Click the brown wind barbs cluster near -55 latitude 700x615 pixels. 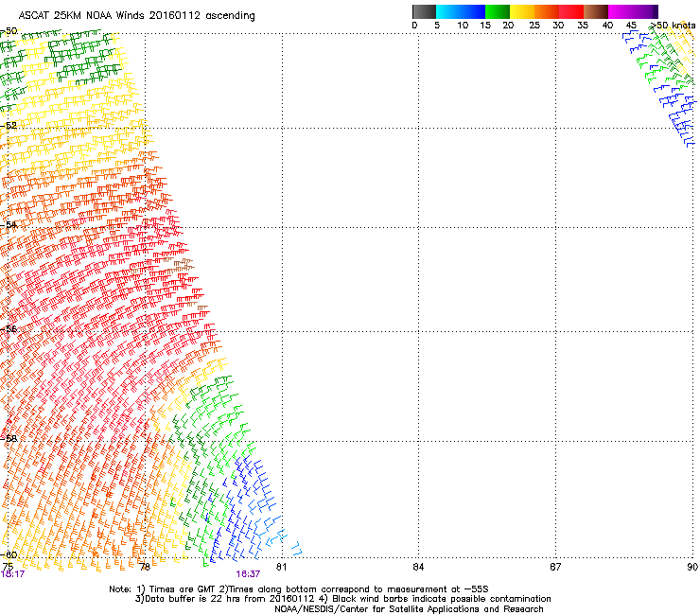[181, 264]
